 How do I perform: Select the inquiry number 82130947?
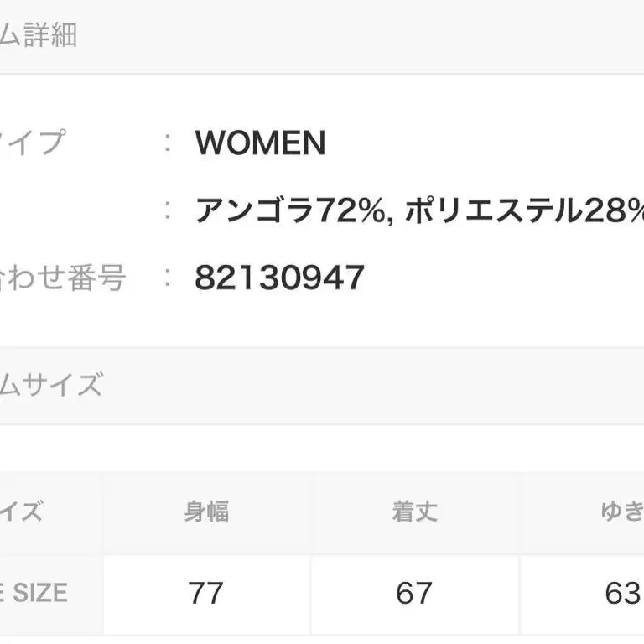coord(280,277)
